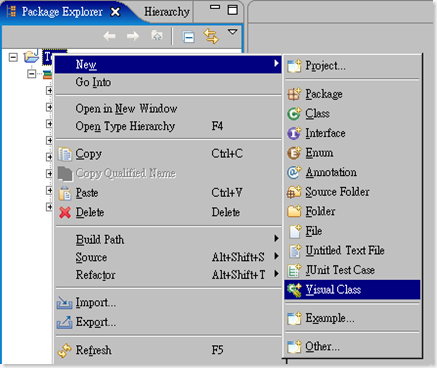Toggle Link with Editor arrows icon
Screen dimensions: 437x368
211,36
